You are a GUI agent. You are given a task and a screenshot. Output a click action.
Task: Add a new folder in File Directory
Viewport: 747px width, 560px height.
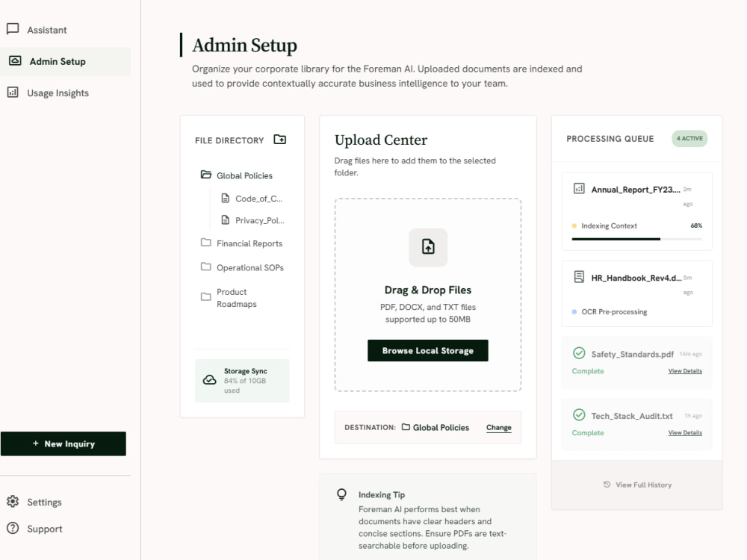click(x=279, y=140)
